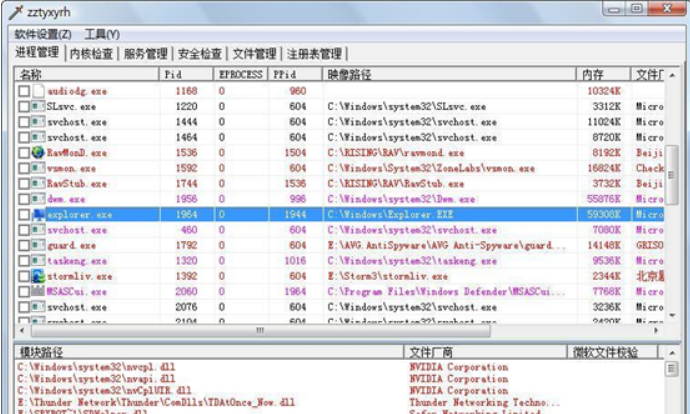The height and width of the screenshot is (414, 690).
Task: Toggle the explorer.exe checkbox
Action: pyautogui.click(x=24, y=215)
